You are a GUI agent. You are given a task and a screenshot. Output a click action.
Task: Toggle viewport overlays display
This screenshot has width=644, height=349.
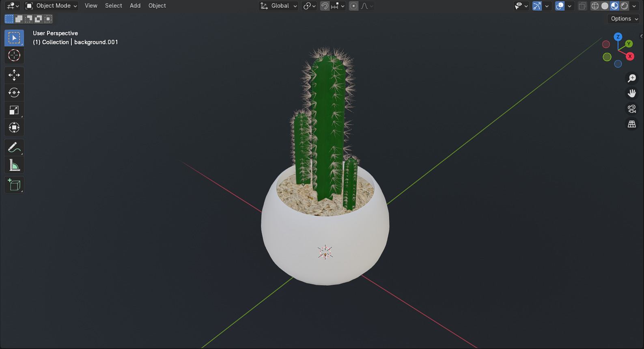[x=560, y=6]
